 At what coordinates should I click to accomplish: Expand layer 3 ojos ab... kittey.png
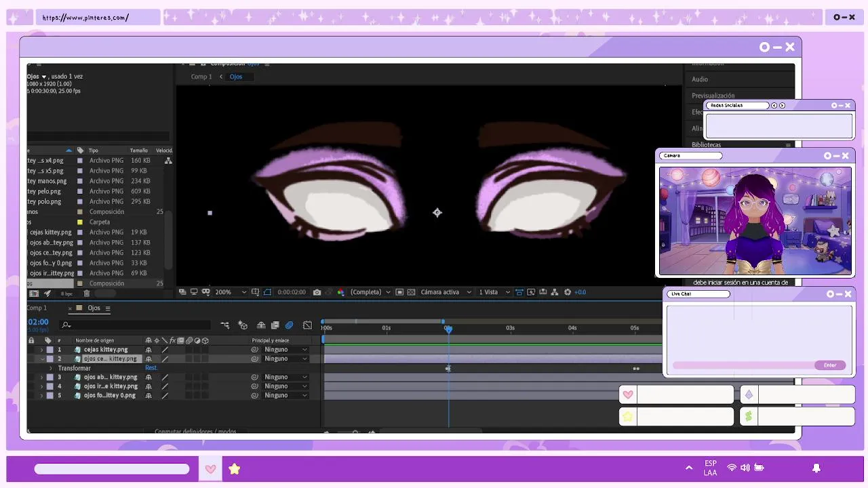pyautogui.click(x=41, y=377)
